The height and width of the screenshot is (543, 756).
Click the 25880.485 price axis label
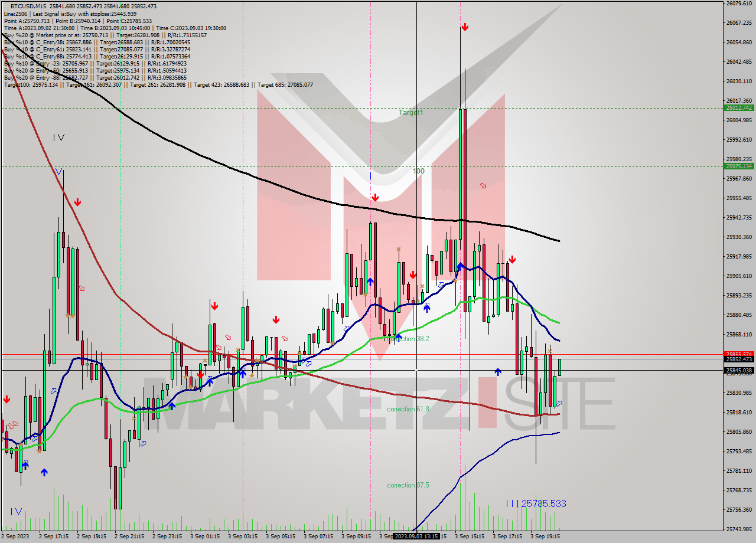pyautogui.click(x=739, y=315)
